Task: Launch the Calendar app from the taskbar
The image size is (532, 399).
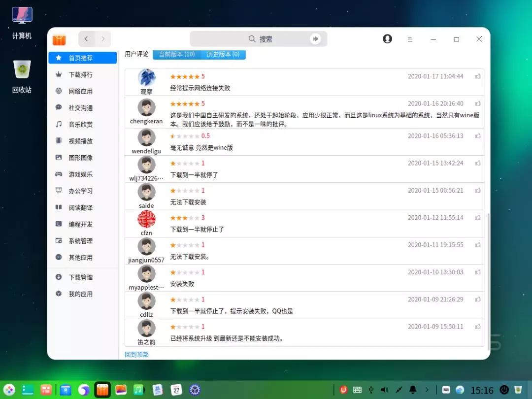Action: pos(176,389)
